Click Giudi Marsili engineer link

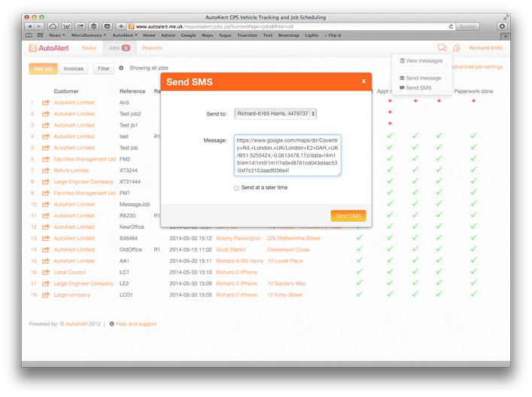point(230,249)
